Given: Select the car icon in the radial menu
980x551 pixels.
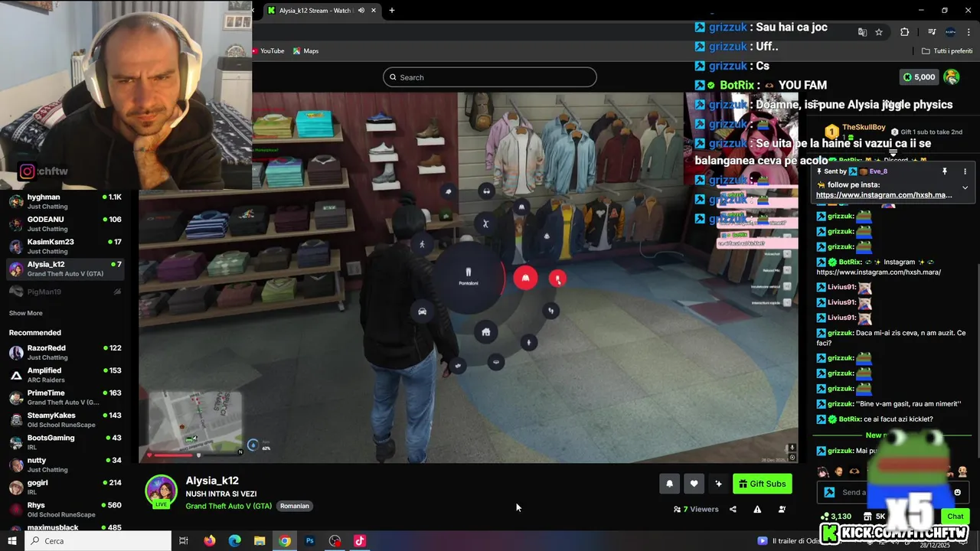Looking at the screenshot, I should (x=422, y=311).
